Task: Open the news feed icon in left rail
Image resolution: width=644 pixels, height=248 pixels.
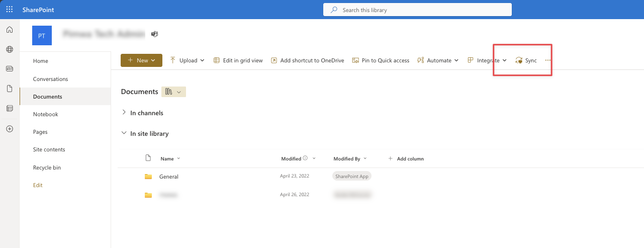Action: coord(10,68)
